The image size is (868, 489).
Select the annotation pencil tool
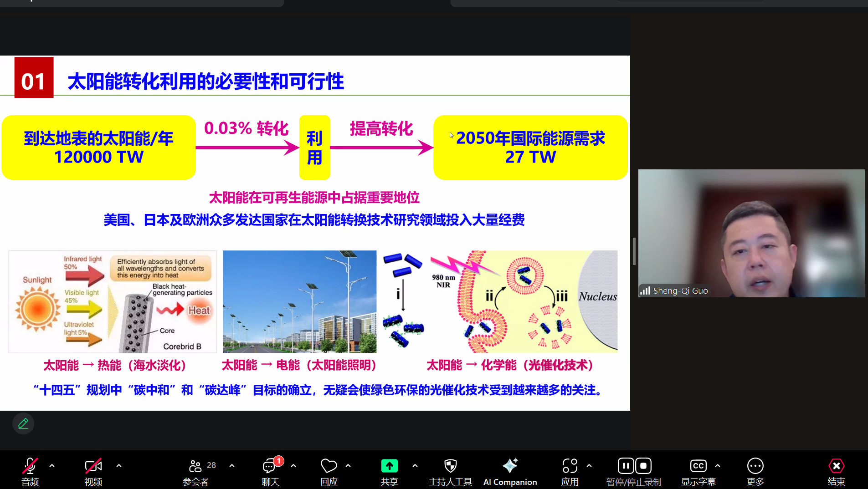click(23, 423)
